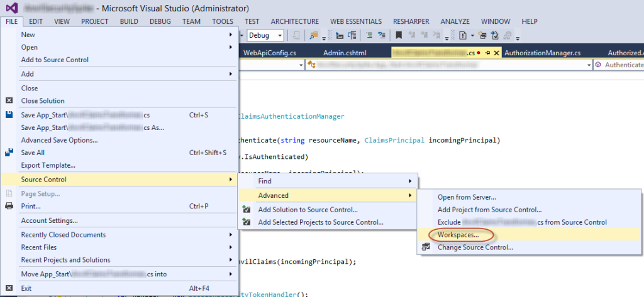644x297 pixels.
Task: Click the printer icon beside Print
Action: coord(9,206)
